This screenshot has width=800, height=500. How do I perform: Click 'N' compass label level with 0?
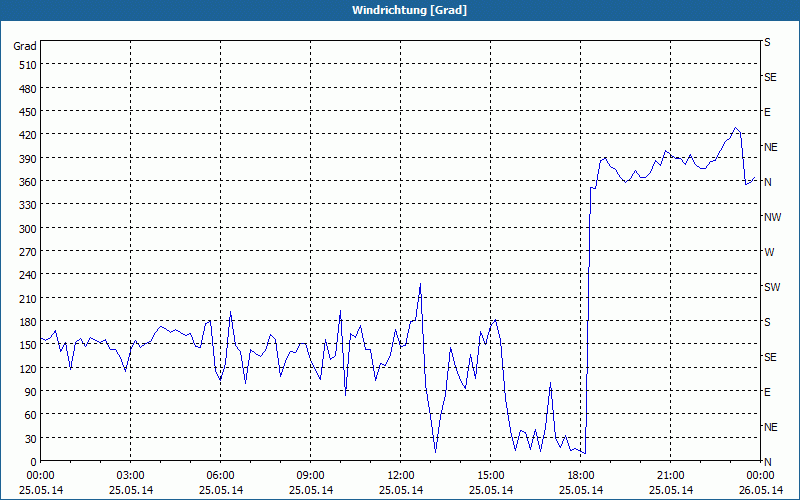click(x=768, y=462)
